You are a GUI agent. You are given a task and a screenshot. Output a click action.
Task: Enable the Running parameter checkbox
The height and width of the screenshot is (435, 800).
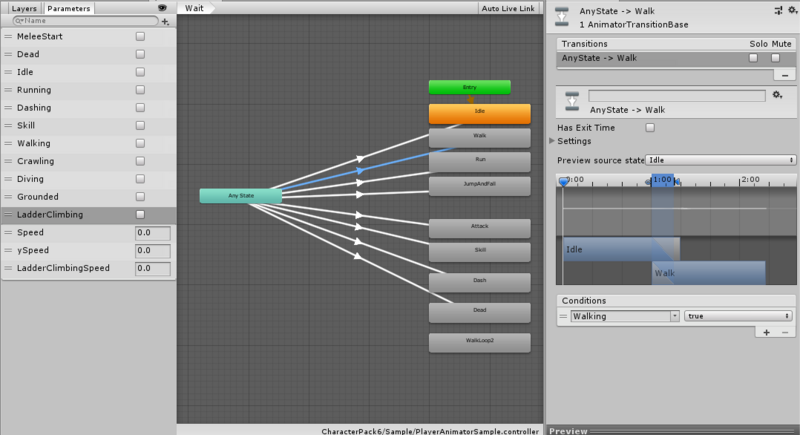140,90
